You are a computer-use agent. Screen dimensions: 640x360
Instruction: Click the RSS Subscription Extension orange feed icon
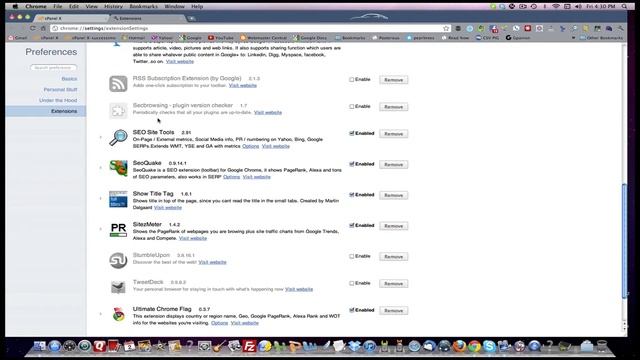118,84
